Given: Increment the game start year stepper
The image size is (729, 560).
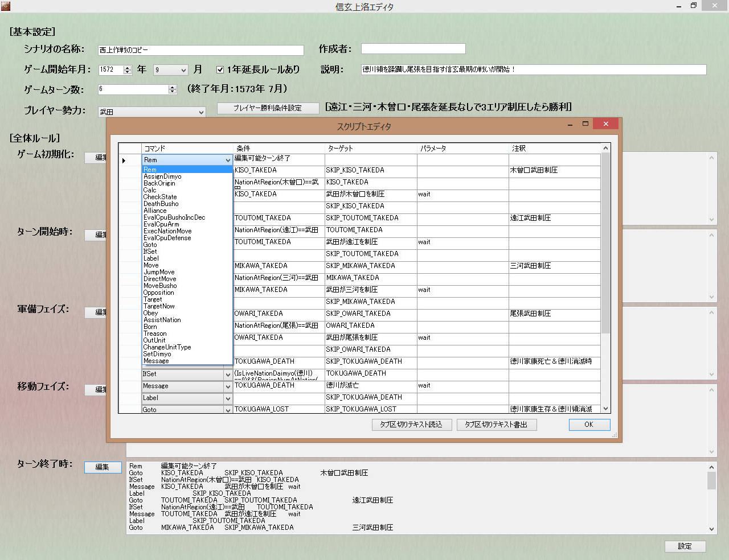Looking at the screenshot, I should click(x=128, y=68).
